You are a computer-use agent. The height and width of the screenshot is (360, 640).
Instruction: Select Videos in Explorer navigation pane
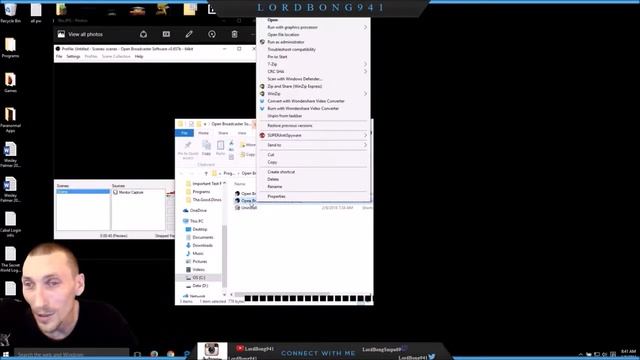(196, 269)
